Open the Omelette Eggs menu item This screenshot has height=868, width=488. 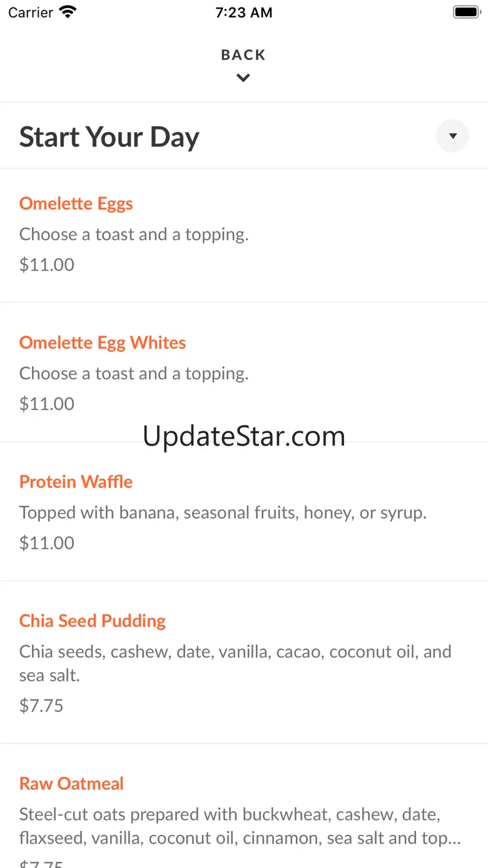coord(76,203)
